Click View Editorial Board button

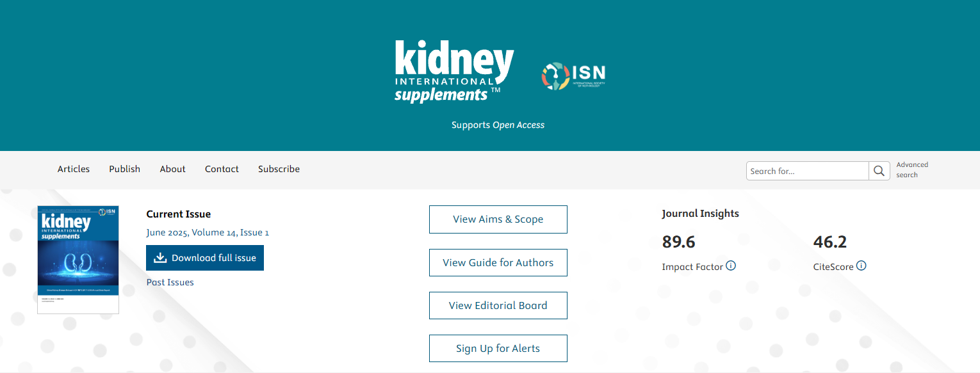[498, 305]
